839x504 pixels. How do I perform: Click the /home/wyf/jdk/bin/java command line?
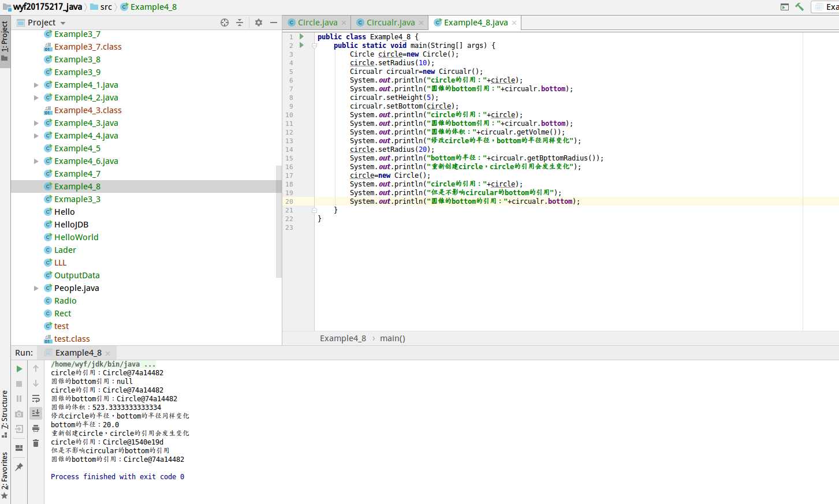103,364
